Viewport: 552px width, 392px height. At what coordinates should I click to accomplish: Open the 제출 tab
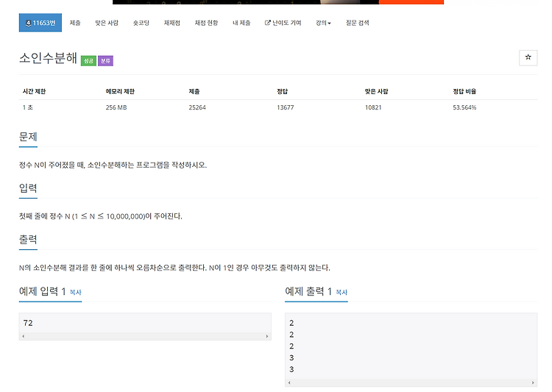(x=75, y=23)
